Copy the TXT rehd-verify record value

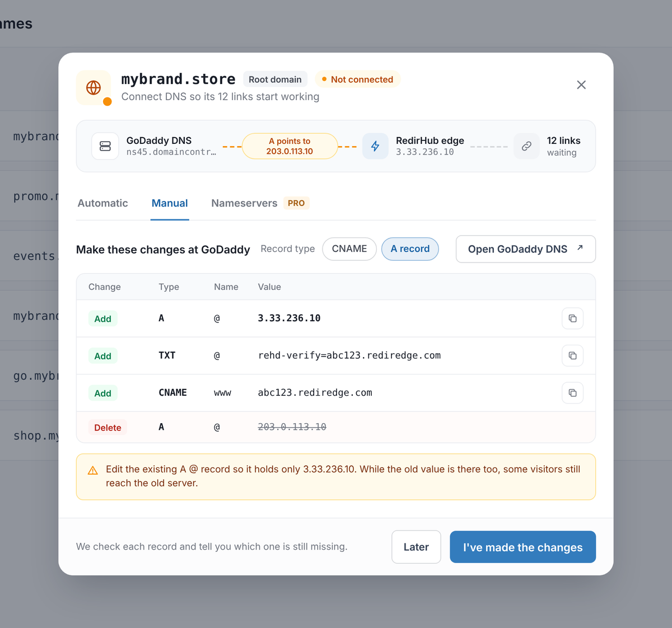572,355
